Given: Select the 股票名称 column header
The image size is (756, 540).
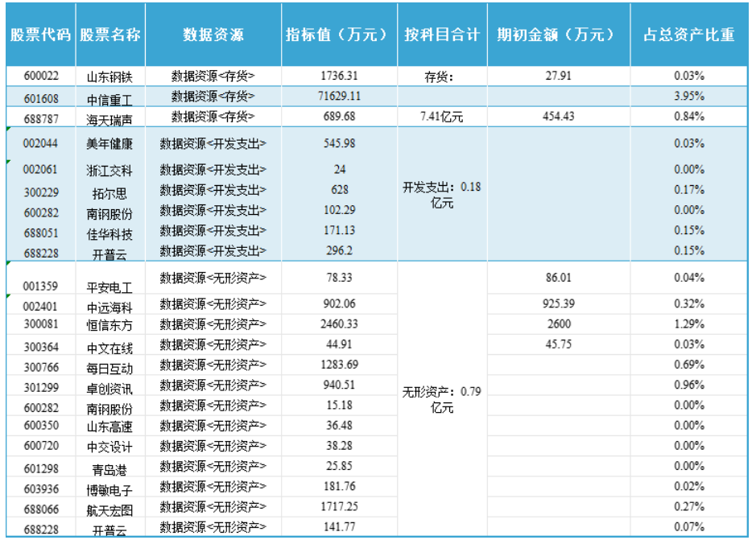Looking at the screenshot, I should pyautogui.click(x=109, y=35).
